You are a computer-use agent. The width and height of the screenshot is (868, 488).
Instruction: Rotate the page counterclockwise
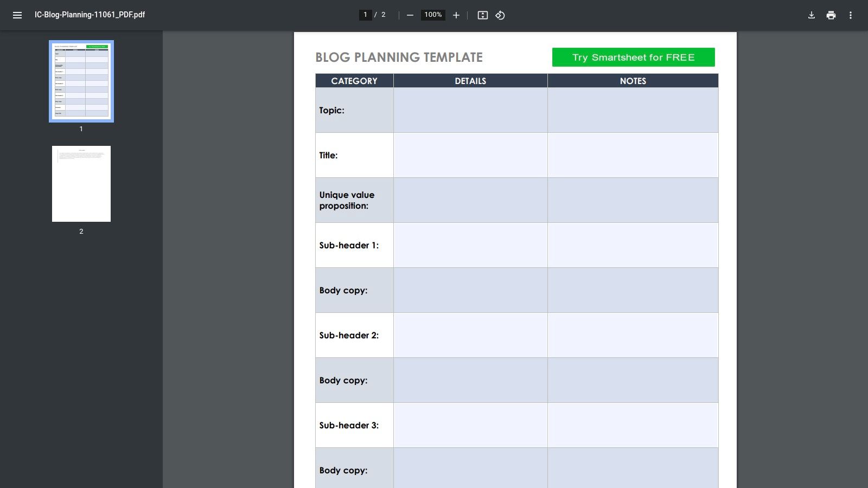500,15
